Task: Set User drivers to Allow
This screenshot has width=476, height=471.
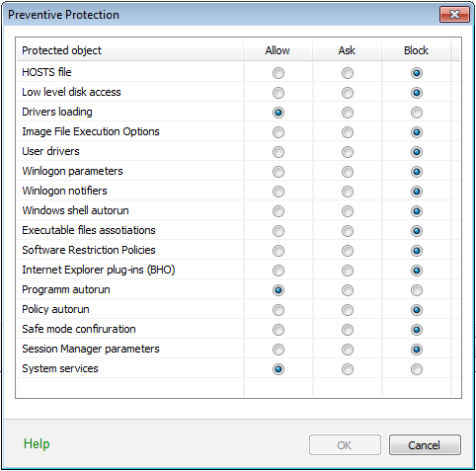Action: tap(278, 152)
